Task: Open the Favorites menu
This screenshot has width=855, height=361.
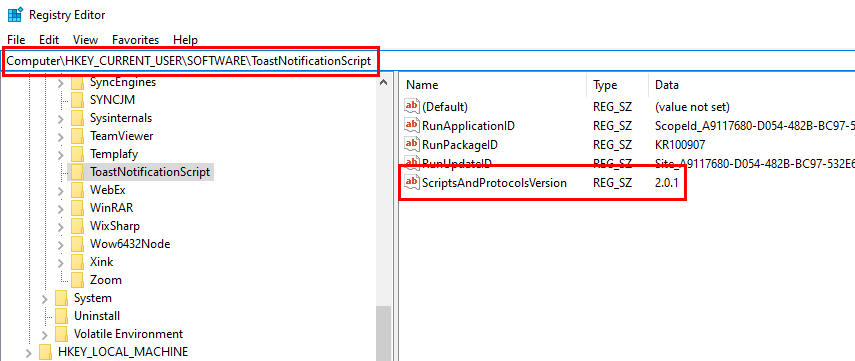Action: coord(135,40)
